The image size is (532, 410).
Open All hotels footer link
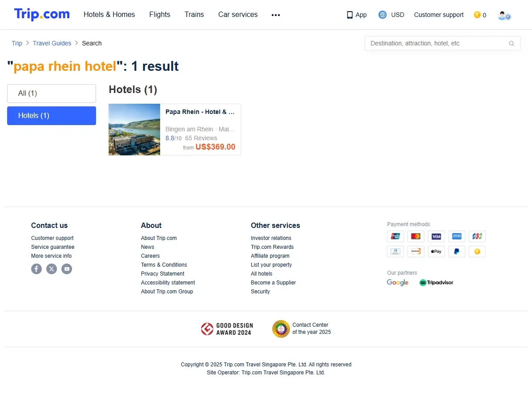tap(261, 273)
